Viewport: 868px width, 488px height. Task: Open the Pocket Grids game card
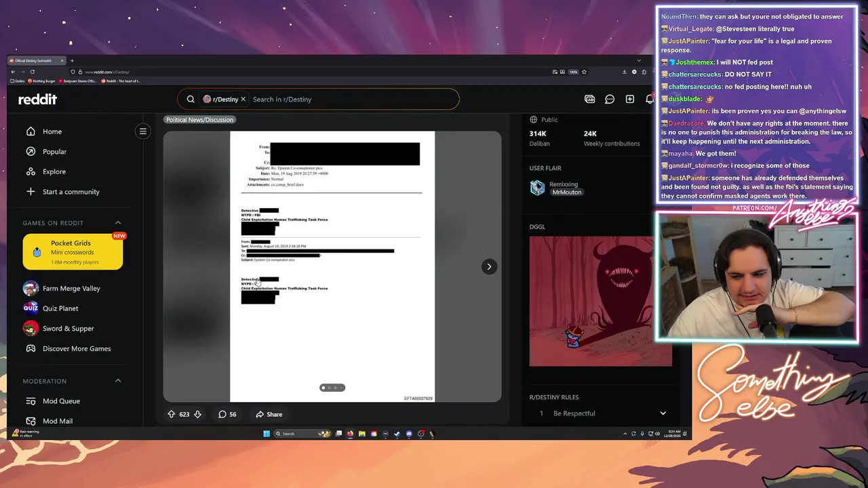[73, 251]
